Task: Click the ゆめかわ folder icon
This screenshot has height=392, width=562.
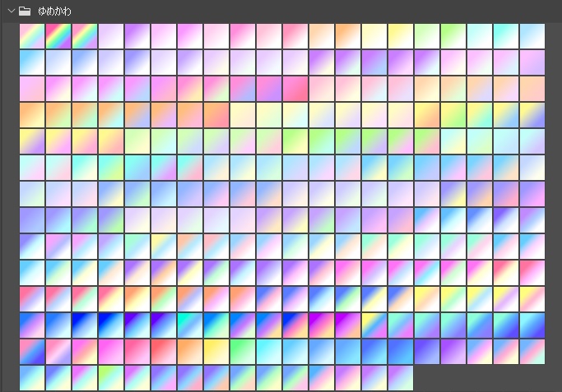Action: tap(25, 12)
